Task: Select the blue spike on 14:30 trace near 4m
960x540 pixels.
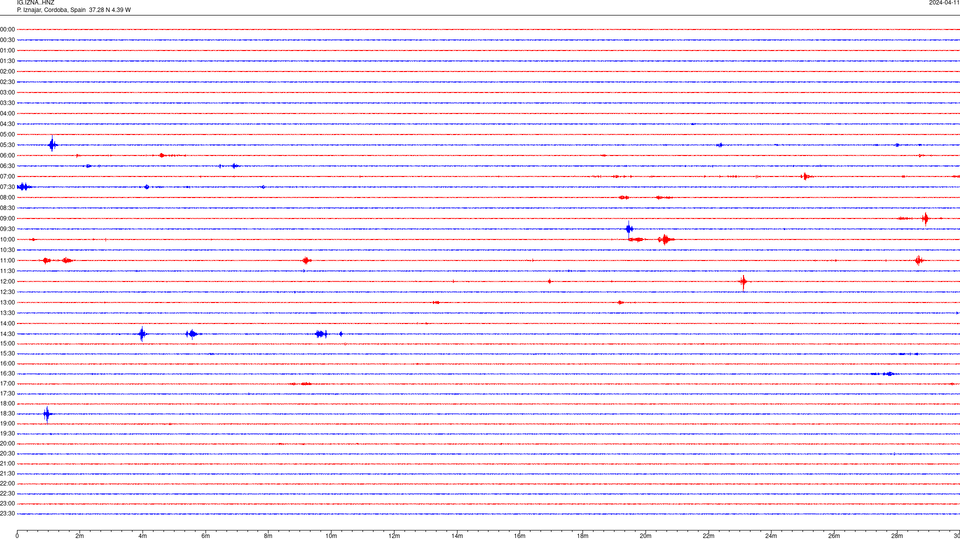Action: pos(142,334)
